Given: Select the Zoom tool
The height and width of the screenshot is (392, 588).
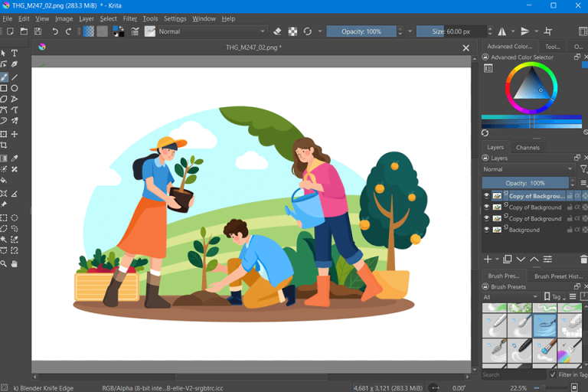Looking at the screenshot, I should (x=4, y=264).
